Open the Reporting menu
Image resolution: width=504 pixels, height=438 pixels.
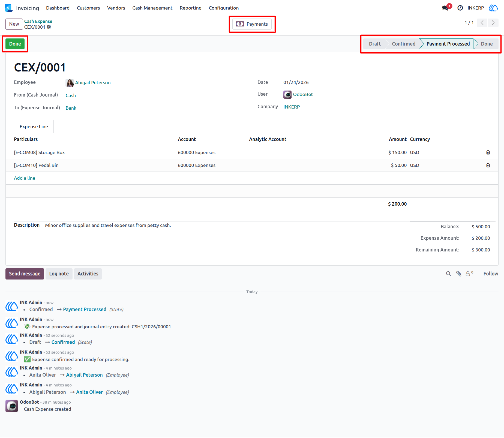[191, 8]
